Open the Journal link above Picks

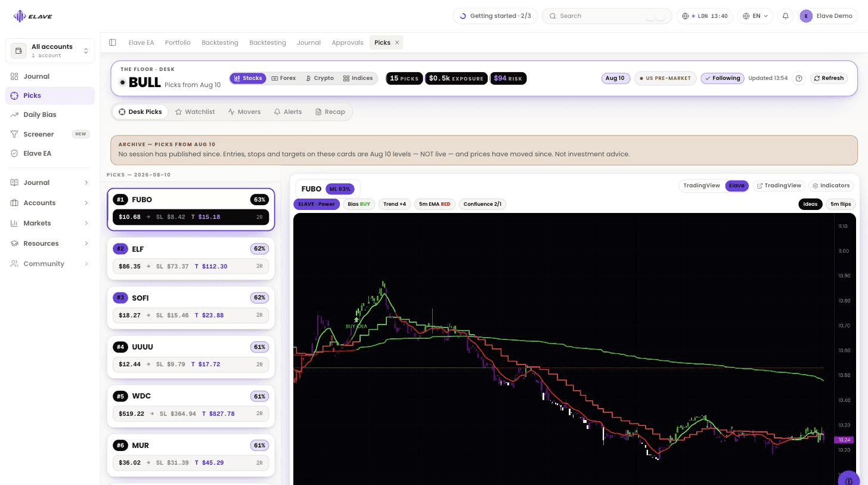point(50,76)
